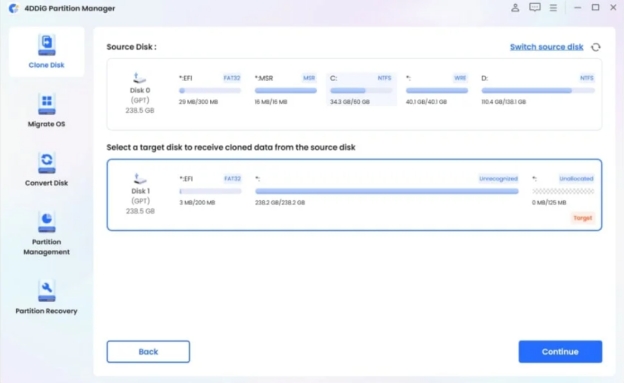
Task: Click the Disk 0 drive icon
Action: [x=140, y=78]
